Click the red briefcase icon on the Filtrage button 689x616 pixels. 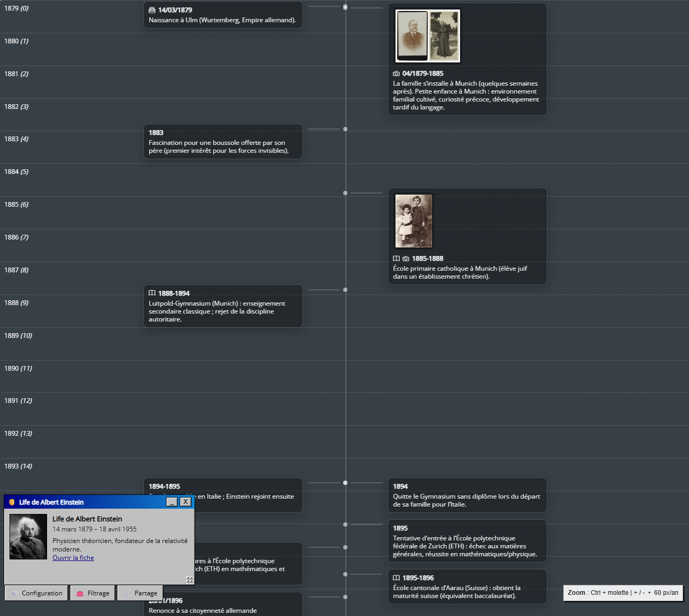[x=79, y=593]
